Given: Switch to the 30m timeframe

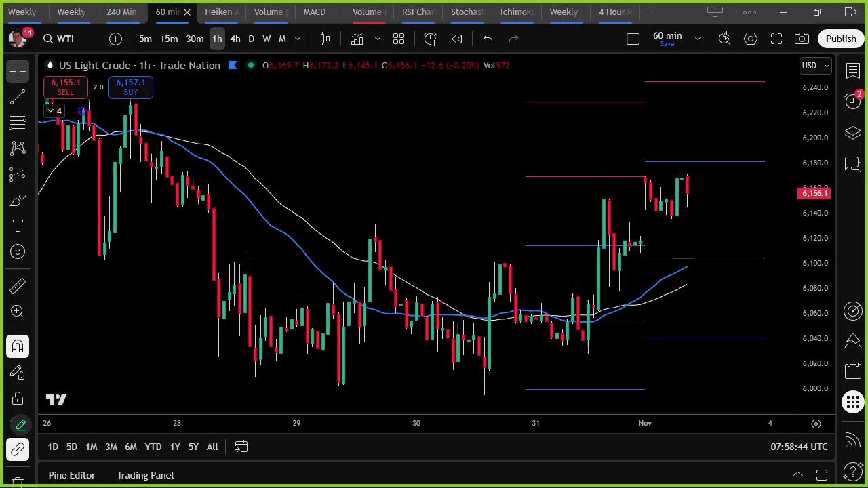Looking at the screenshot, I should [x=195, y=39].
